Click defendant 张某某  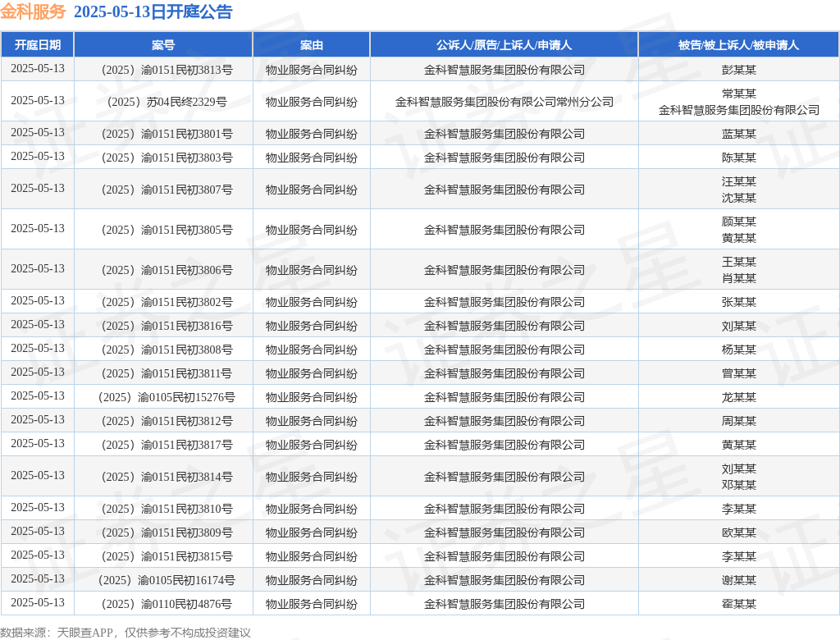tap(739, 302)
